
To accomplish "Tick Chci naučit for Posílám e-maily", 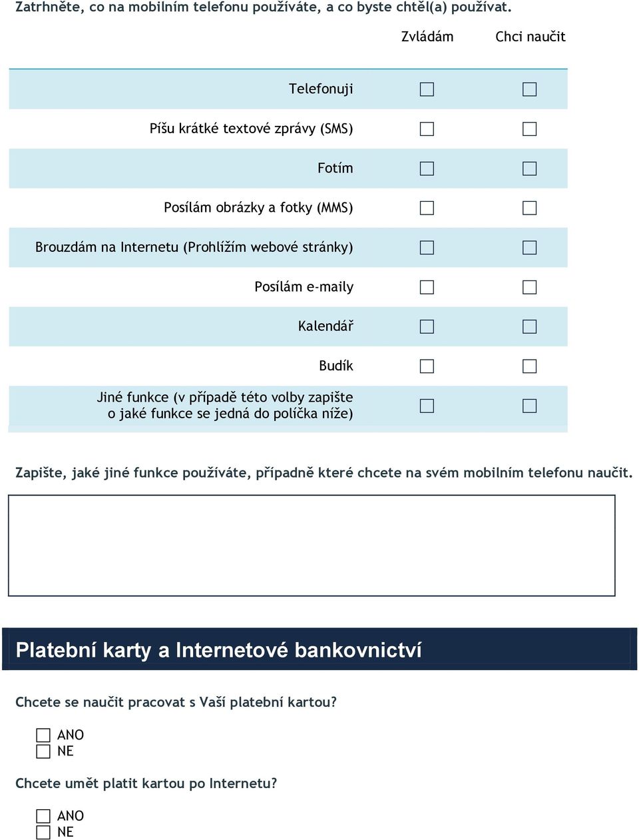I will pos(529,287).
